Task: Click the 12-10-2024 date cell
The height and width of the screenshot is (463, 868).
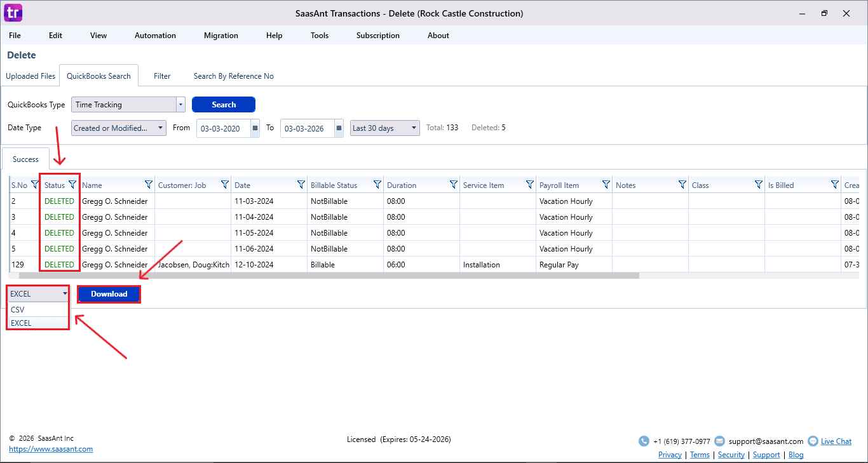Action: (269, 265)
